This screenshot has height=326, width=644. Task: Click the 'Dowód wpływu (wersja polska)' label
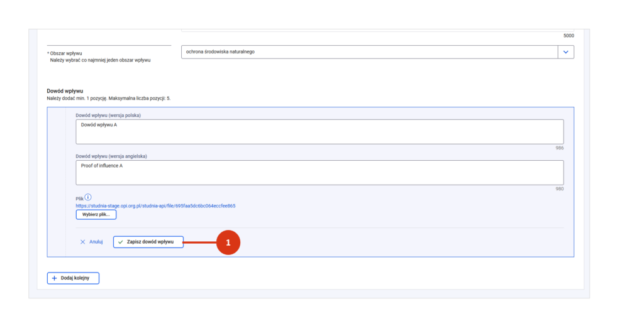coord(108,116)
